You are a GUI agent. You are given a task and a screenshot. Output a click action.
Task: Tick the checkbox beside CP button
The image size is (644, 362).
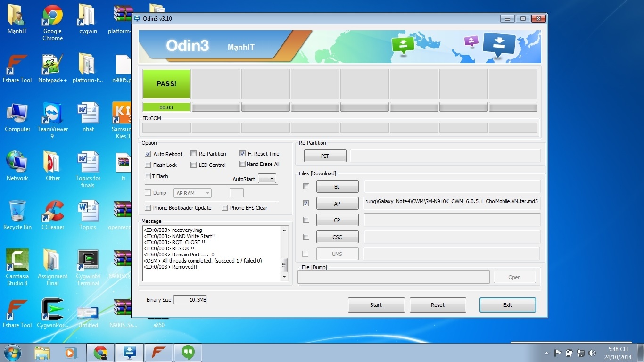306,220
